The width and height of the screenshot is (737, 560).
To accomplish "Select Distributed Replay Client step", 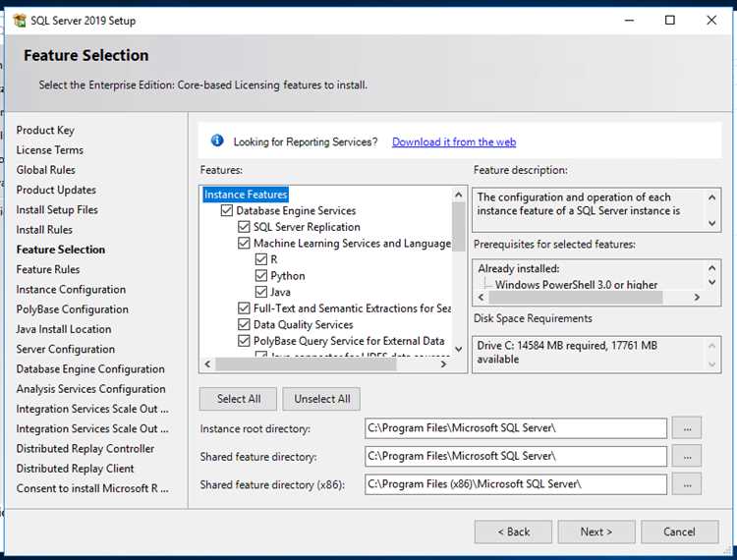I will 75,469.
